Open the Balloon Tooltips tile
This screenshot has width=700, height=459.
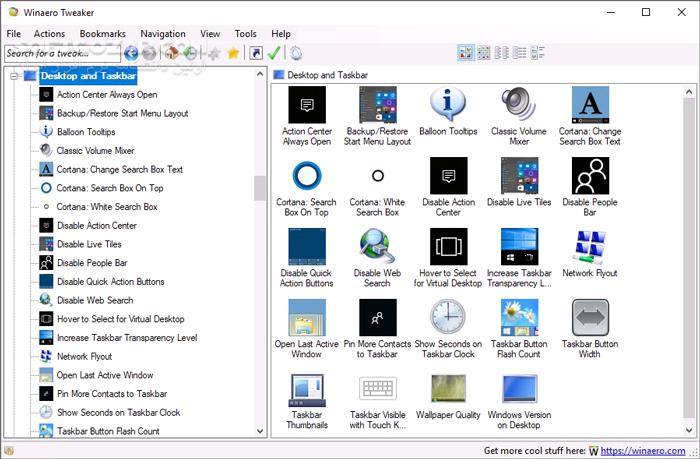[448, 111]
